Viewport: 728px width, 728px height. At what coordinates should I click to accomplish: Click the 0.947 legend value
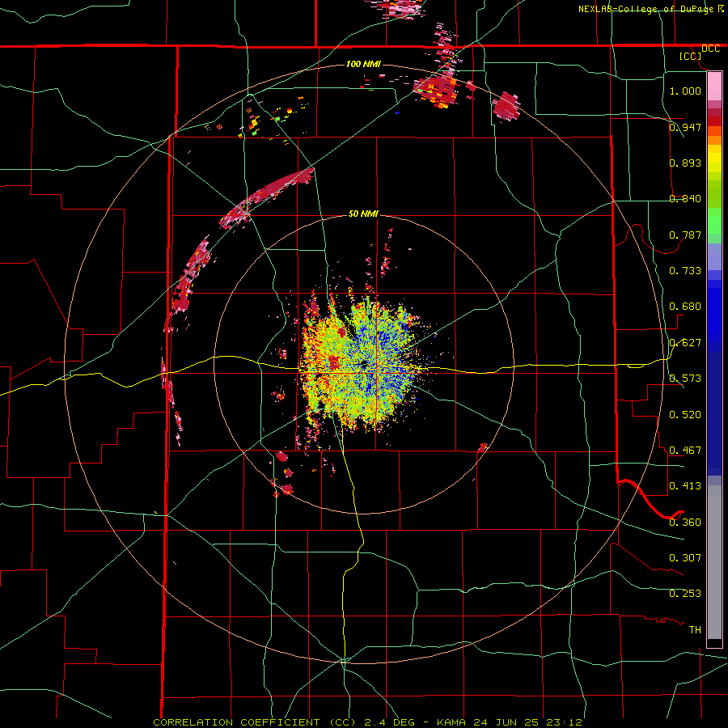pyautogui.click(x=685, y=127)
